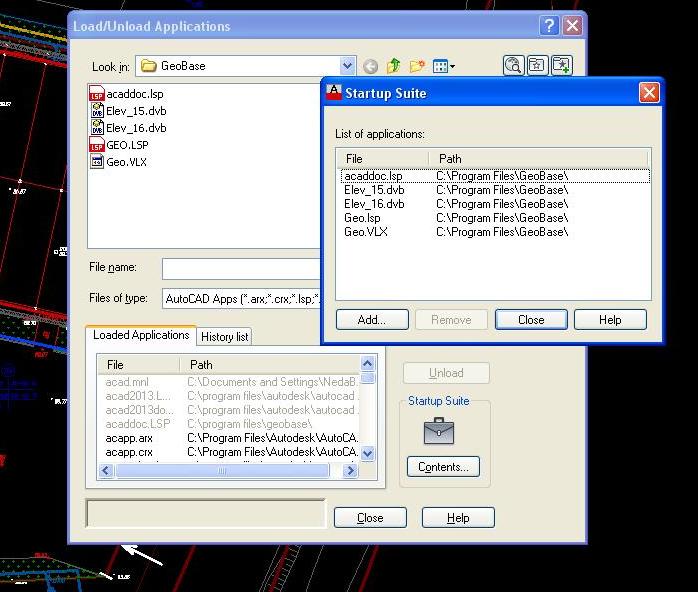Click Close button in Startup Suite dialog

coord(531,320)
